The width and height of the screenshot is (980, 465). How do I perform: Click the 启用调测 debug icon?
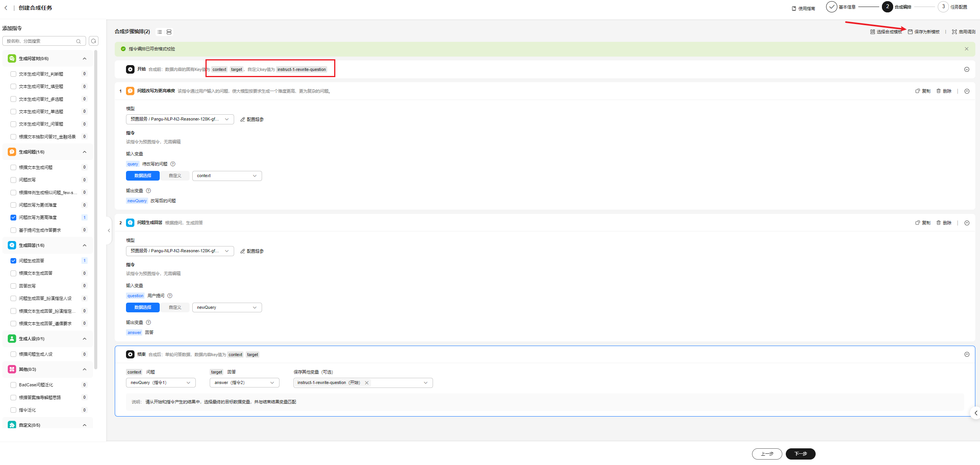point(954,32)
